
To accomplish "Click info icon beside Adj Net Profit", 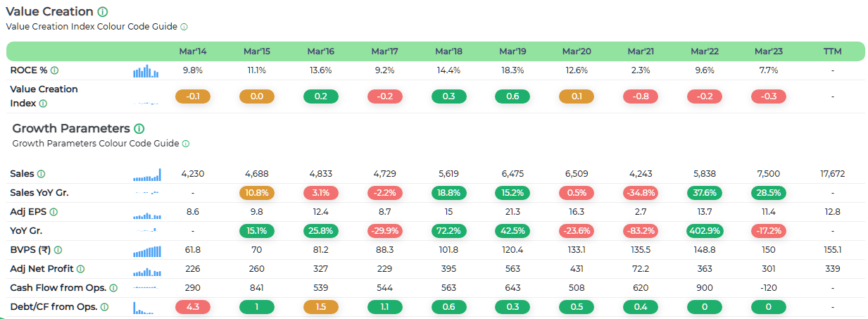I will (80, 269).
